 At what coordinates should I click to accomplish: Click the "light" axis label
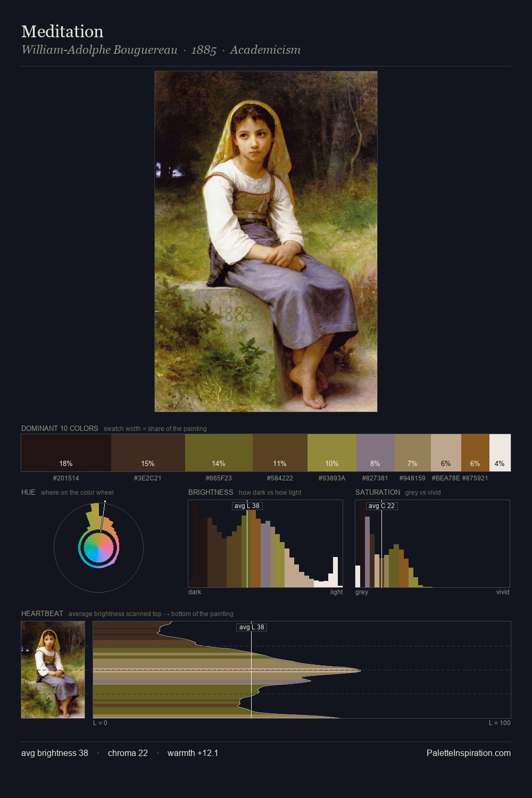click(336, 592)
